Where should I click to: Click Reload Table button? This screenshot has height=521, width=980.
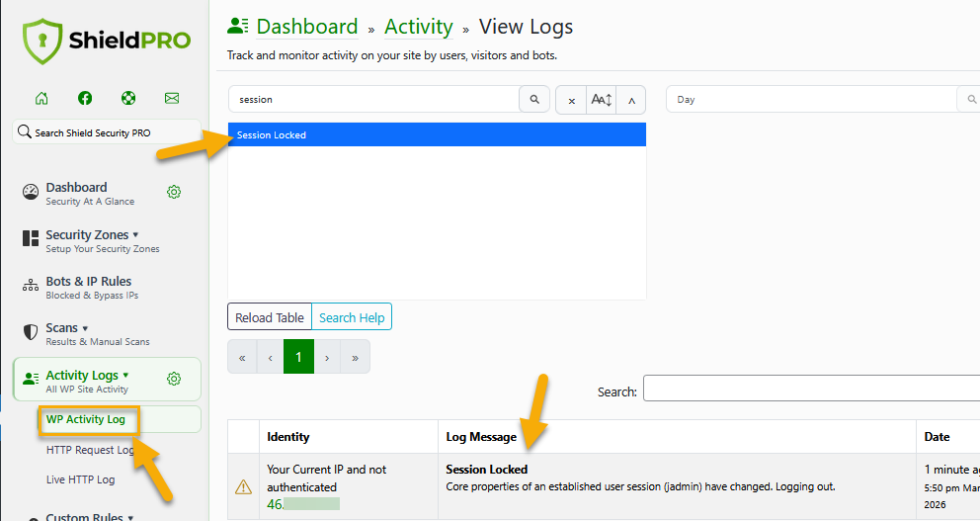coord(270,317)
